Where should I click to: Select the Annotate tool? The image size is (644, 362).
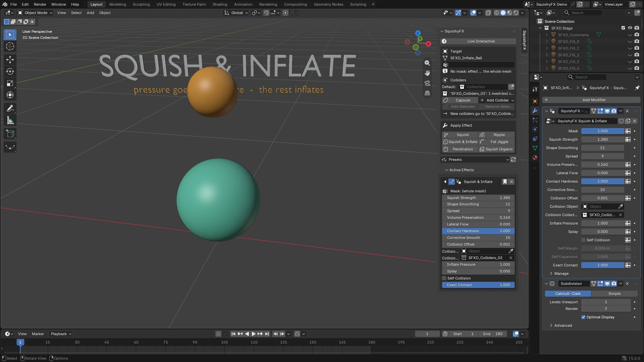click(10, 109)
